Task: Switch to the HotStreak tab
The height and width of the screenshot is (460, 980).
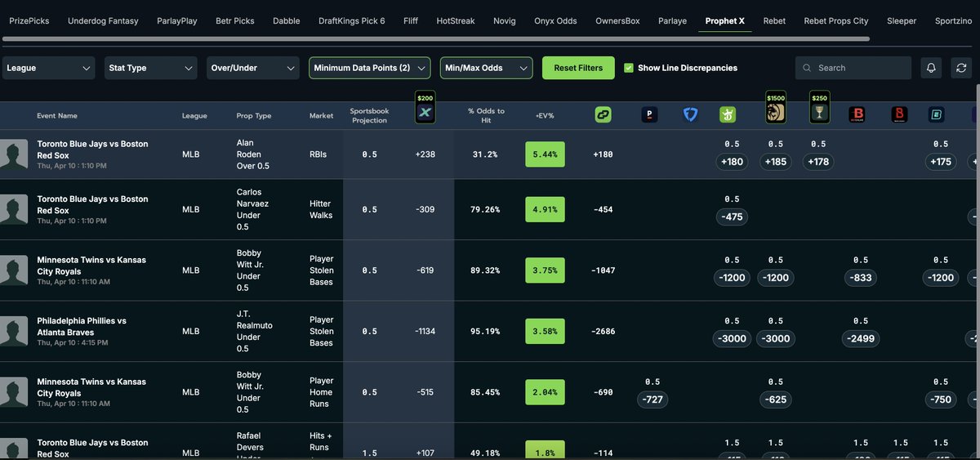Action: click(456, 20)
